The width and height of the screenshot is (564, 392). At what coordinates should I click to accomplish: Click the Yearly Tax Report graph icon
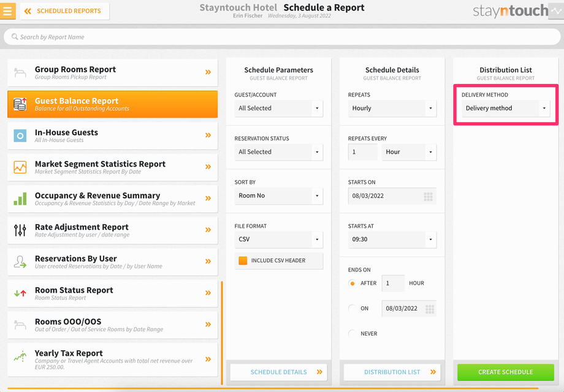coord(20,356)
